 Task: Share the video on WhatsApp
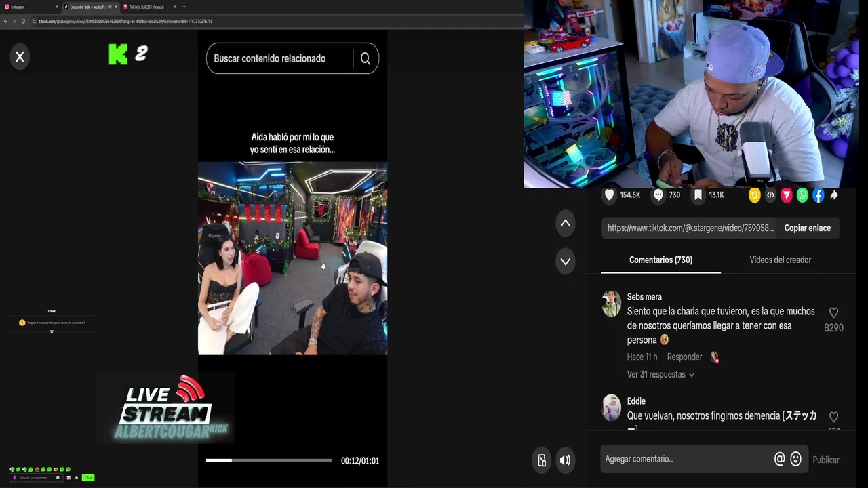[802, 195]
